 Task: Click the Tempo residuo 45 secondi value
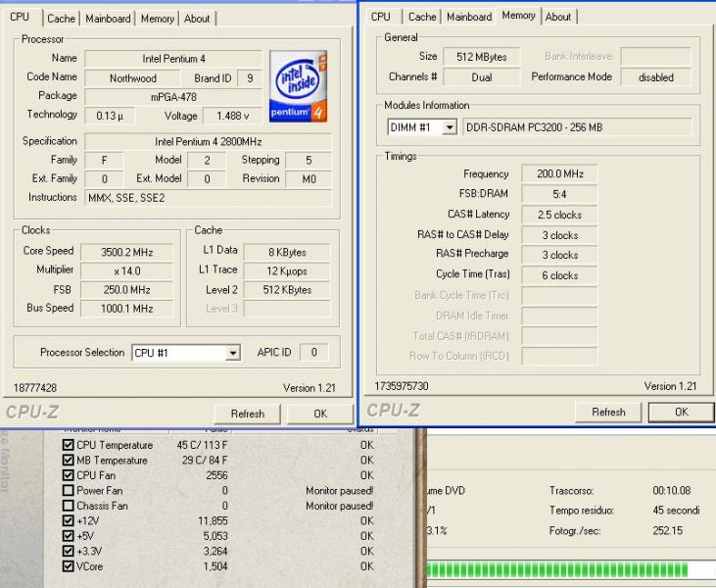click(676, 510)
